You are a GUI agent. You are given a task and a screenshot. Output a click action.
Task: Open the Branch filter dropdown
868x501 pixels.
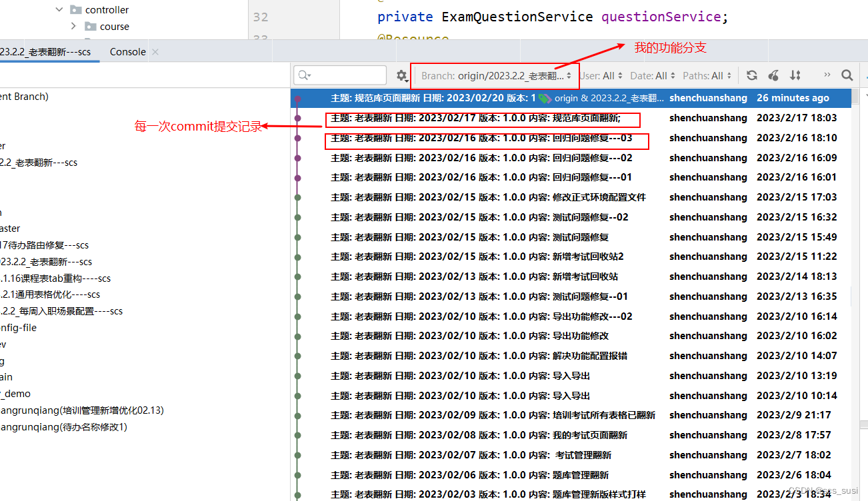pos(496,76)
